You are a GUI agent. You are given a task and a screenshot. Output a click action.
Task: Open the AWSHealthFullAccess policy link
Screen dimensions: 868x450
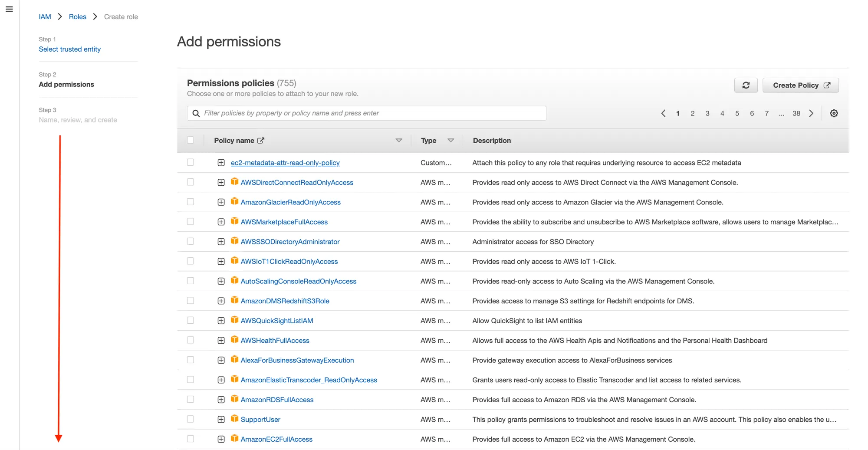pos(275,340)
